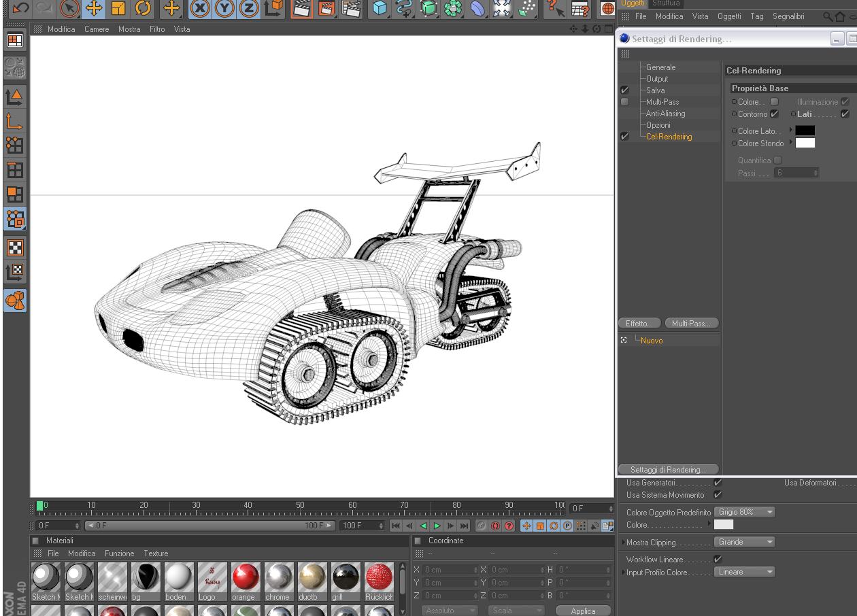Image resolution: width=857 pixels, height=616 pixels.
Task: Click the Effetto... button
Action: [x=639, y=324]
